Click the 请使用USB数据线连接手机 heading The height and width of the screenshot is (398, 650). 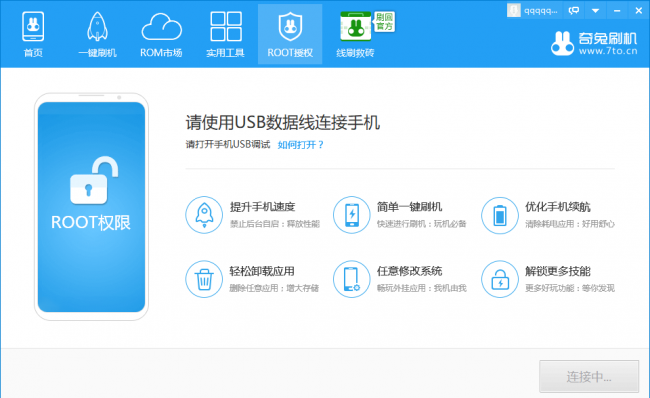point(283,122)
